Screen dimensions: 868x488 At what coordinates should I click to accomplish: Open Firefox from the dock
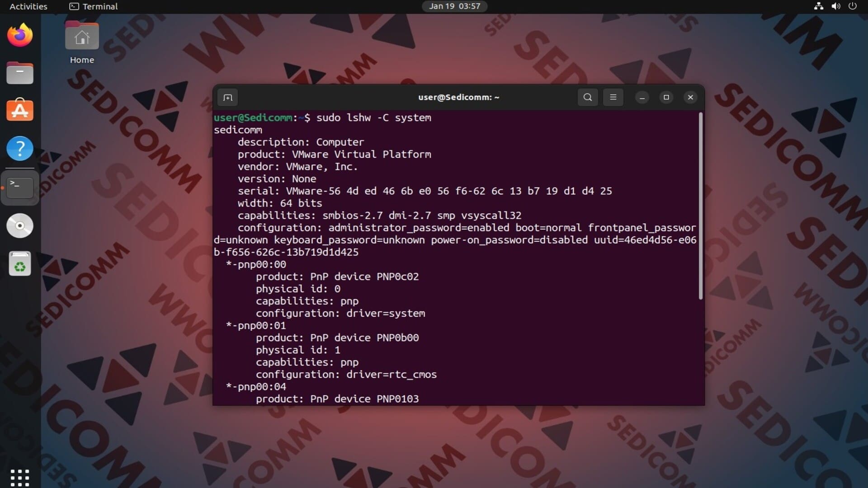[20, 35]
